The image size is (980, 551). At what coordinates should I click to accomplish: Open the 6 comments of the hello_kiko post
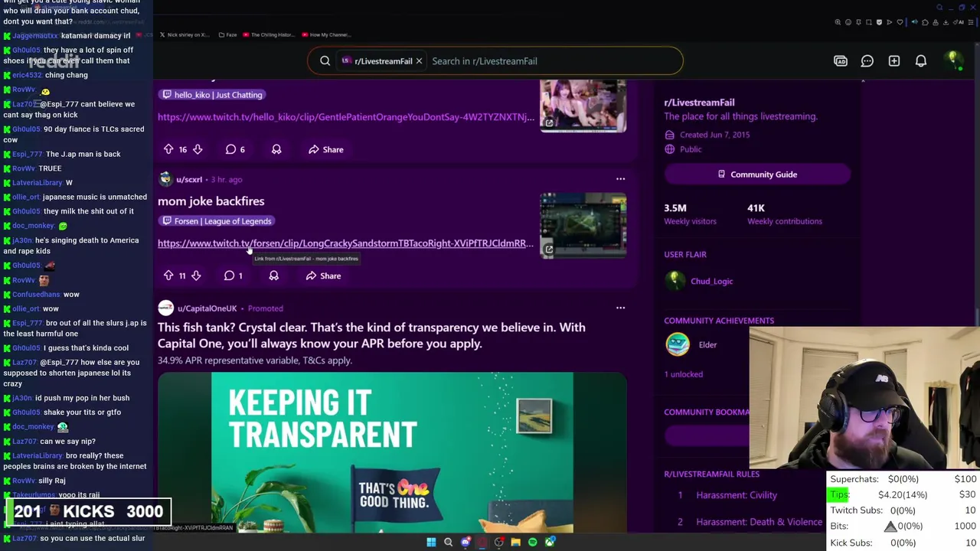tap(235, 149)
